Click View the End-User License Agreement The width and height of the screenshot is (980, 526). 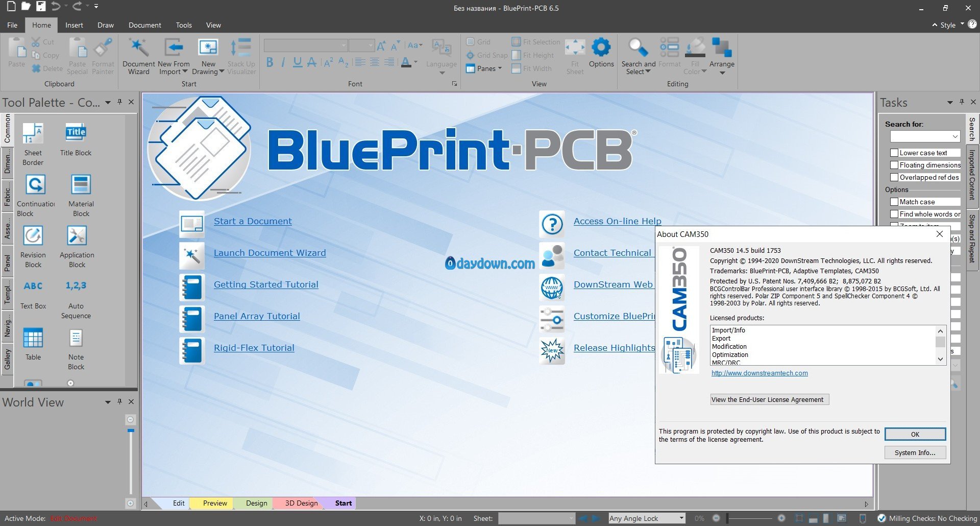click(x=769, y=399)
